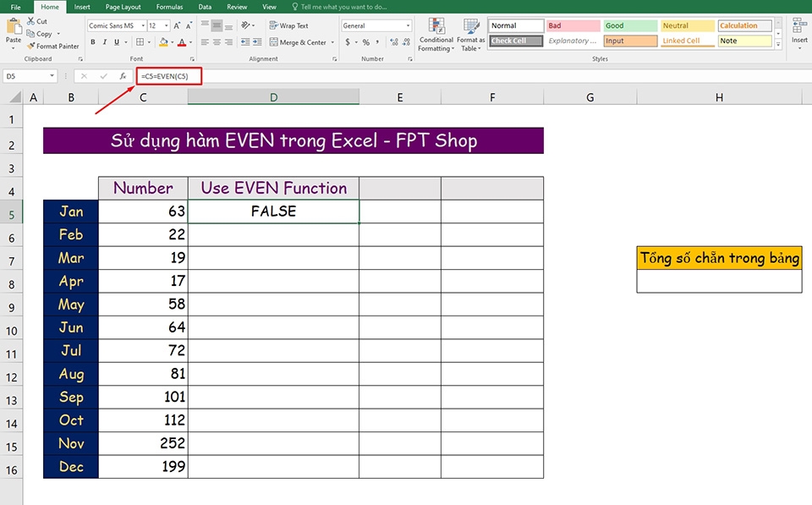Apply the Borders icon to the cell
Viewport: 812px width, 505px height.
click(140, 42)
